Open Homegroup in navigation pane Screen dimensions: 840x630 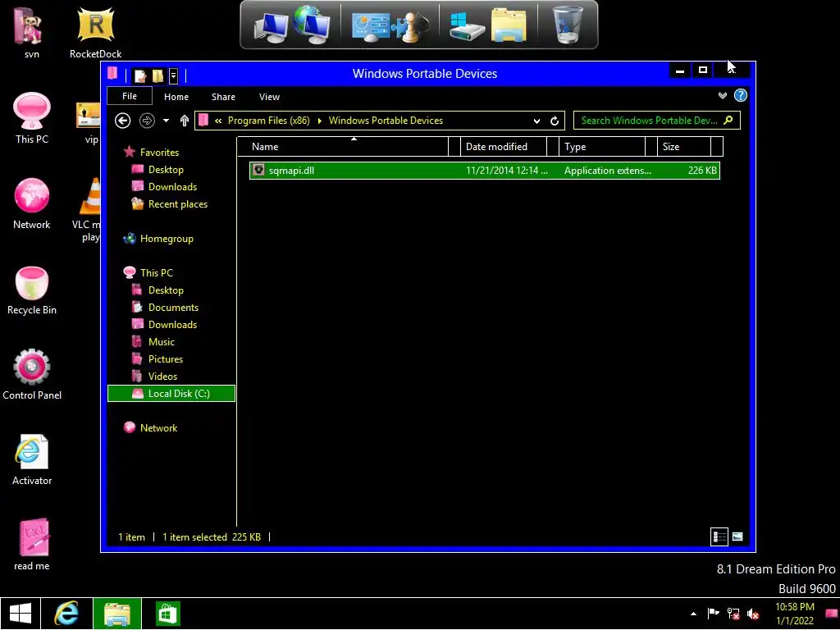coord(167,239)
